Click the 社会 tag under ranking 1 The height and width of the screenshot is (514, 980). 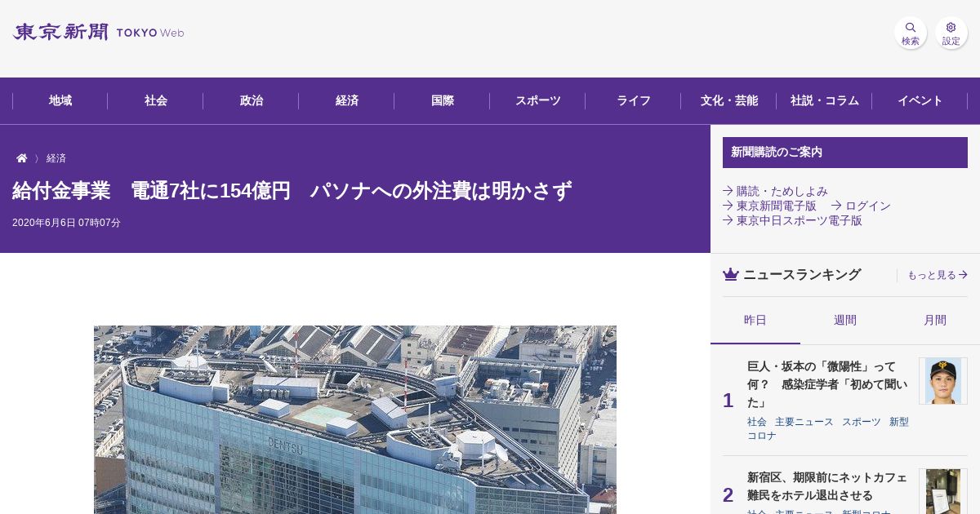point(757,422)
